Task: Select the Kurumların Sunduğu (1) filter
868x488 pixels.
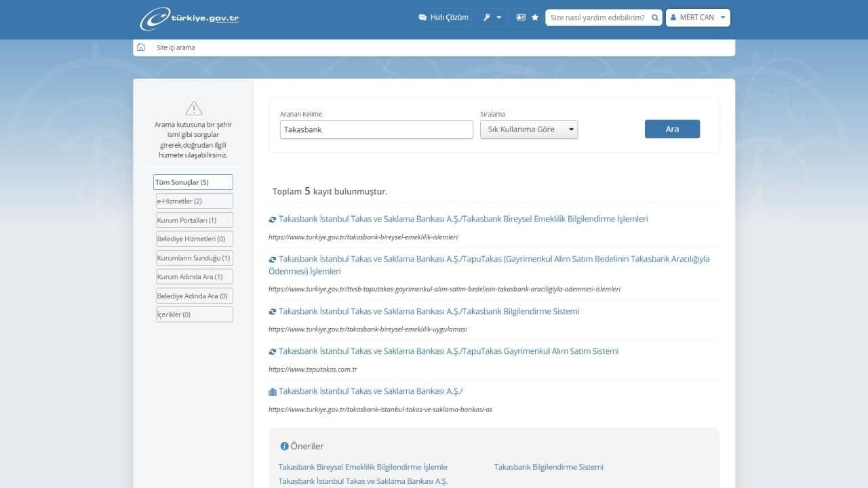Action: point(195,258)
